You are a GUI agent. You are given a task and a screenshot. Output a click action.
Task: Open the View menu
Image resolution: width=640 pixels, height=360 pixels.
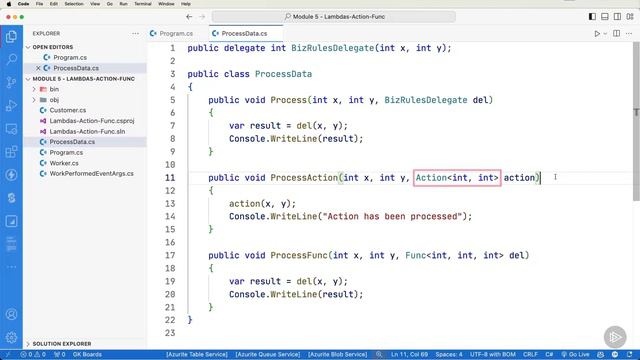point(95,4)
